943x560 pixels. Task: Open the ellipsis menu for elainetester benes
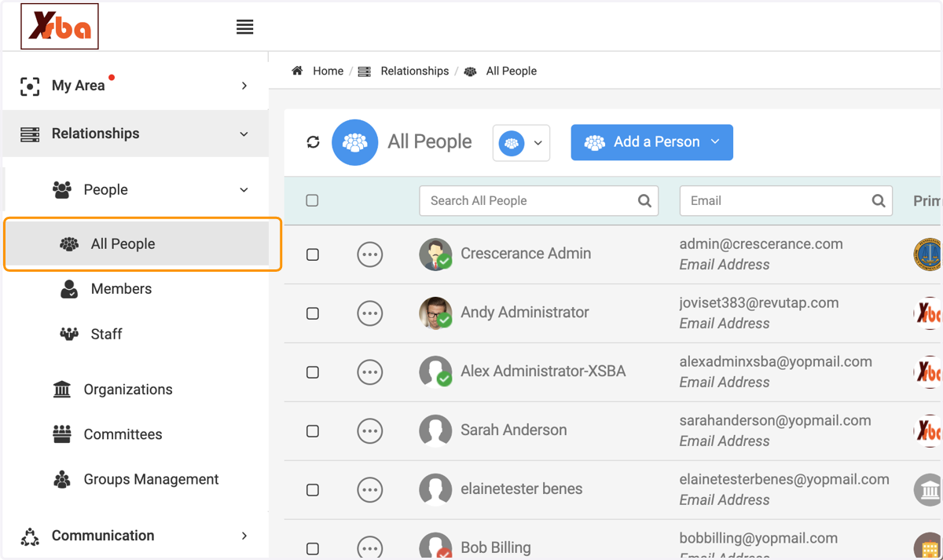click(370, 490)
